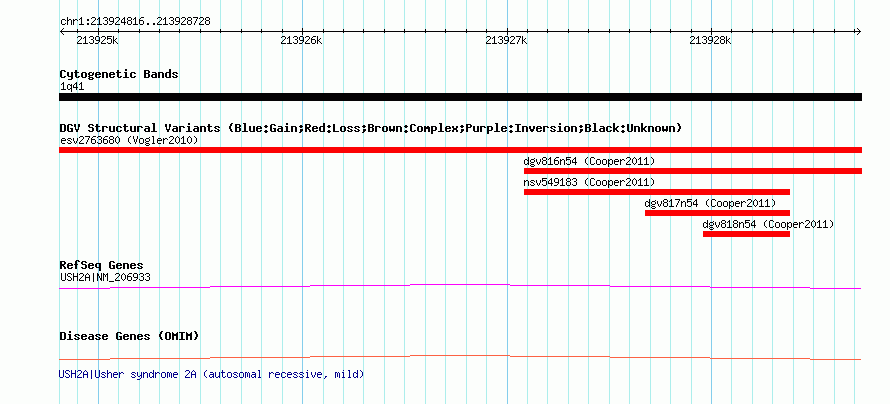
Task: Select the orange OMIM disease gene line
Action: pos(460,357)
